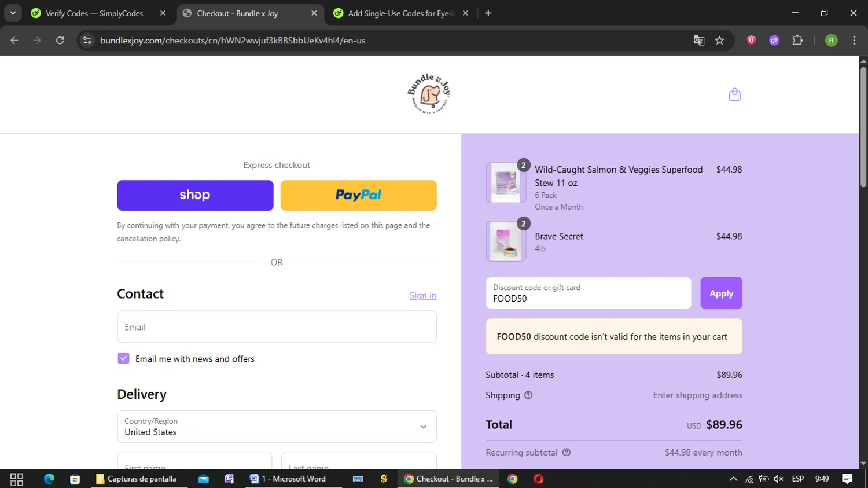Click the page vertical scrollbar thumb
Viewport: 868px width, 488px height.
point(863,127)
